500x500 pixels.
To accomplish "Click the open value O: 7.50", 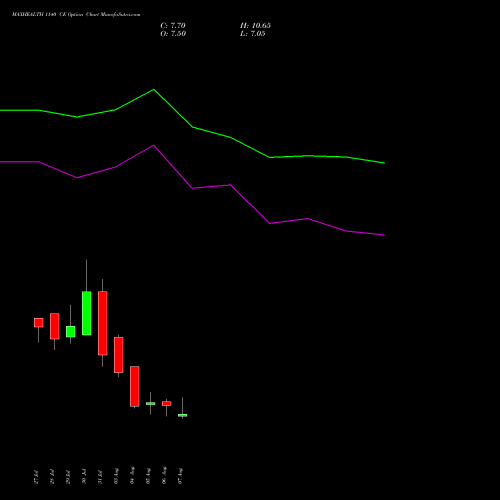I will (x=173, y=34).
